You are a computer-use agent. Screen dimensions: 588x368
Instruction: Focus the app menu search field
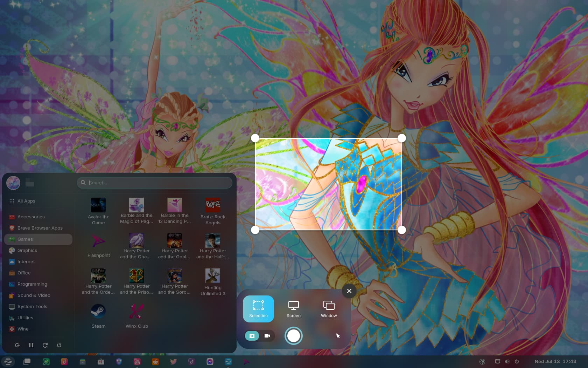154,183
